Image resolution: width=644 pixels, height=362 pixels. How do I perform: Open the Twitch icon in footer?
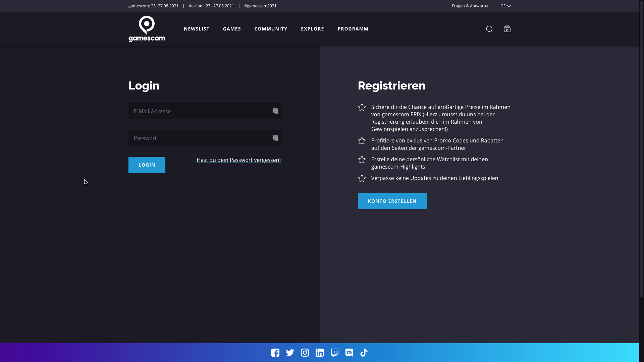click(x=334, y=353)
